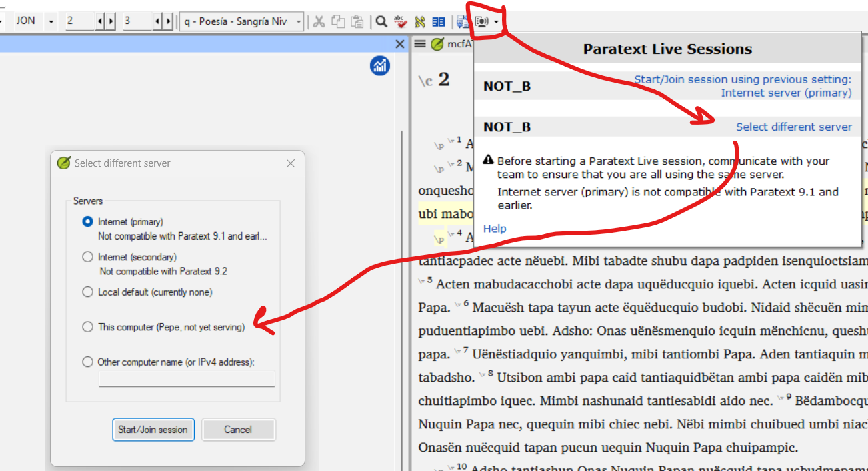Viewport: 868px width, 471px height.
Task: Click Start/Join session using previous setting link
Action: (743, 86)
